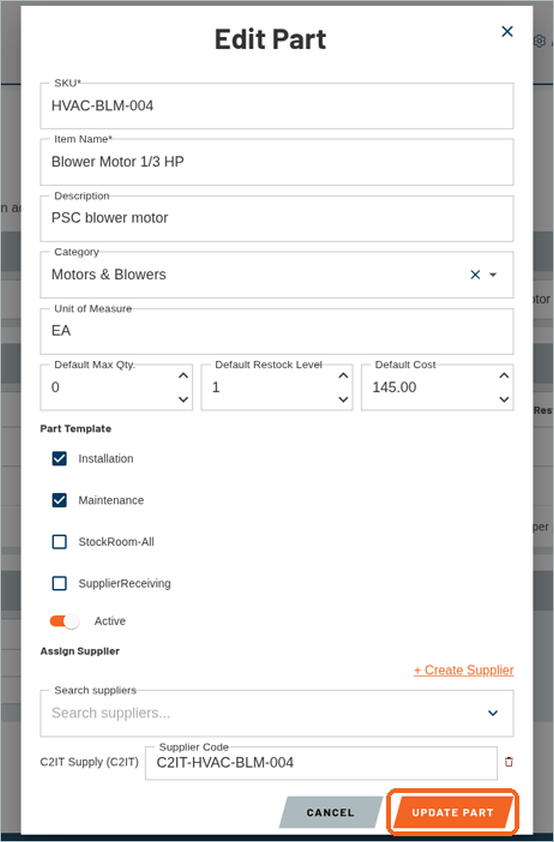Screen dimensions: 554x842
Task: Click the Maintenance label text
Action: click(x=111, y=500)
